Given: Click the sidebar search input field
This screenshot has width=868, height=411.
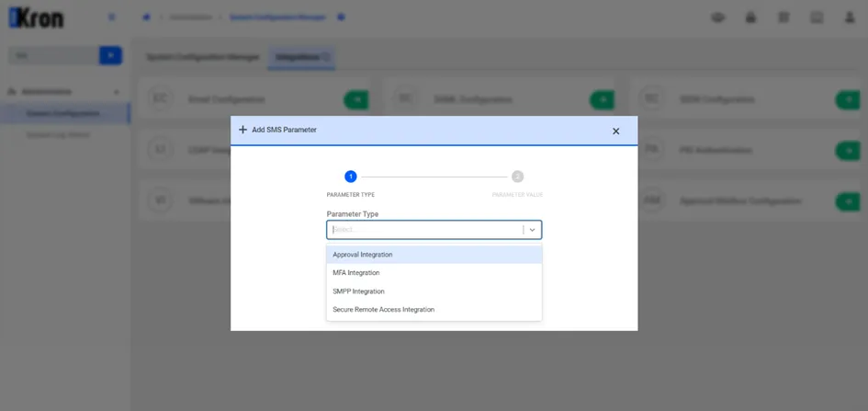Looking at the screenshot, I should pyautogui.click(x=53, y=55).
